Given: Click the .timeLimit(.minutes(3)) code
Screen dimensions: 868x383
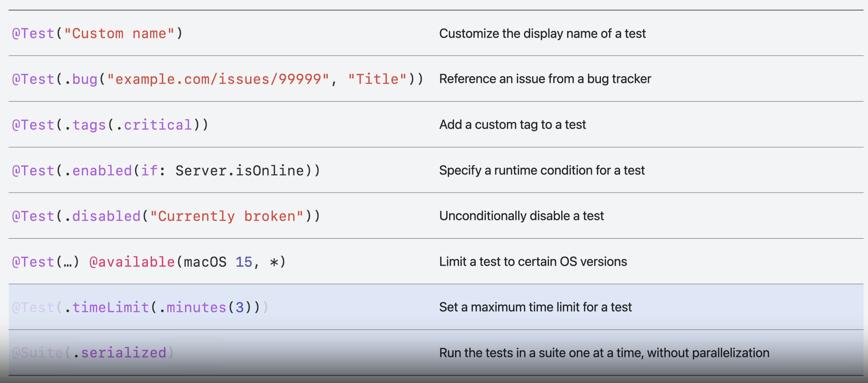Looking at the screenshot, I should click(x=162, y=308).
